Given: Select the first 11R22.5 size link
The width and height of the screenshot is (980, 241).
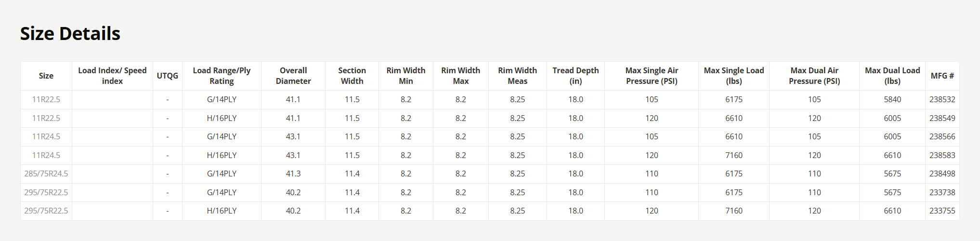Looking at the screenshot, I should 46,99.
